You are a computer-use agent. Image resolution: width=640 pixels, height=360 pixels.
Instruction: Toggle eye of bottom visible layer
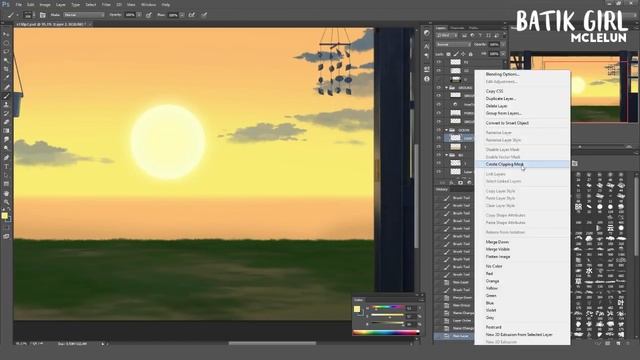point(439,172)
